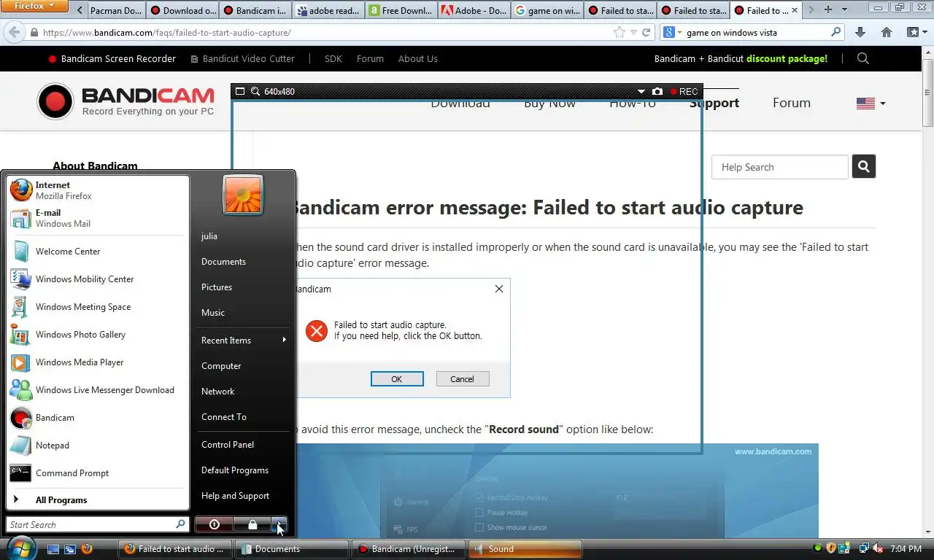Click the Firefox home button
934x560 pixels.
(x=887, y=32)
